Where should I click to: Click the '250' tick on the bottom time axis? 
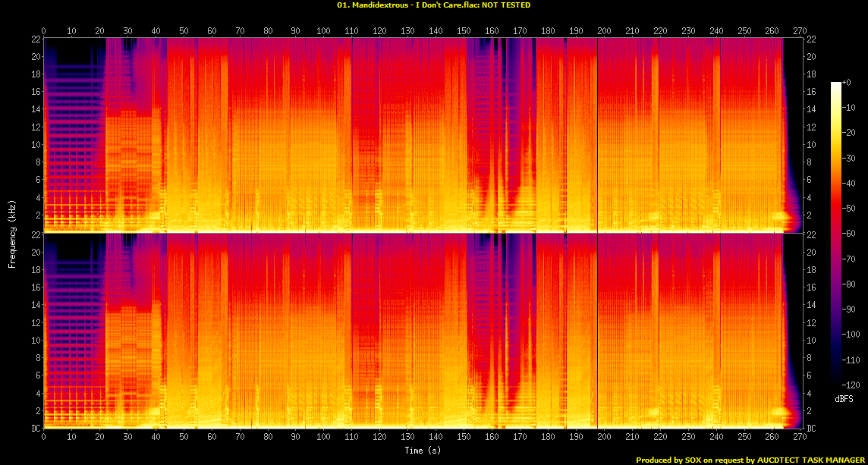tap(744, 438)
